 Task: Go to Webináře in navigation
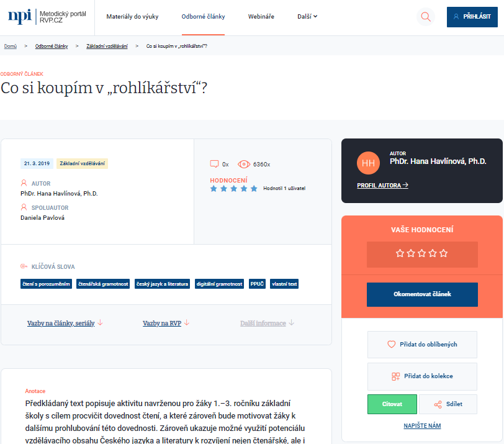pos(261,17)
